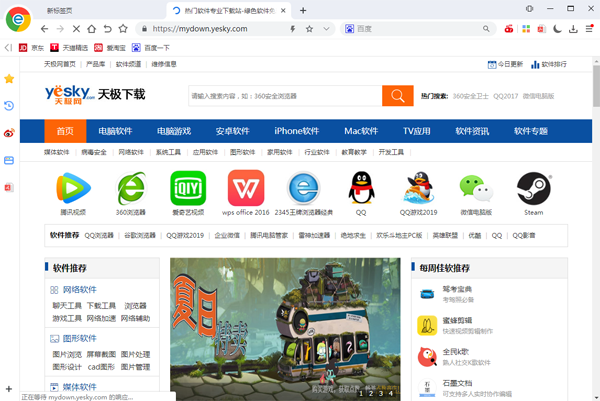Click the site search input field
The image size is (600, 401).
coord(285,96)
